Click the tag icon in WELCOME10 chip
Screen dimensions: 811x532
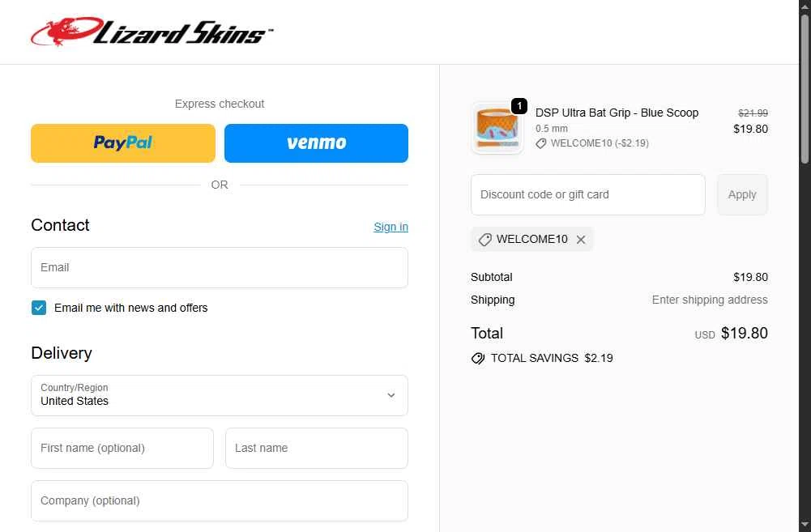pyautogui.click(x=484, y=240)
